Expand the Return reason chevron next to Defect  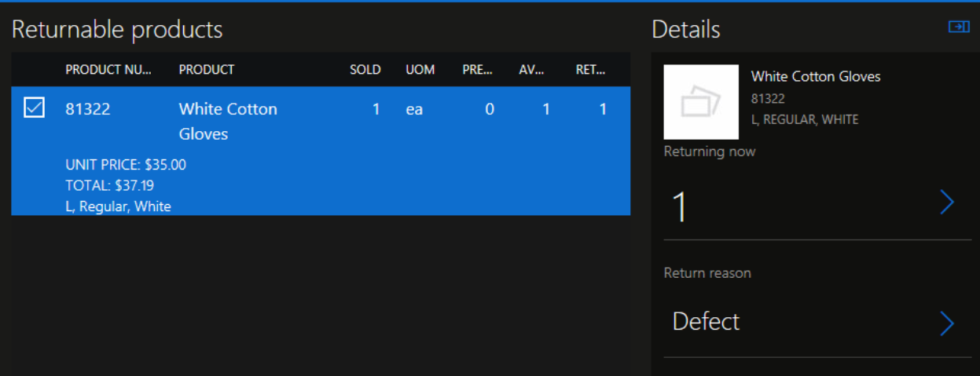pos(947,323)
